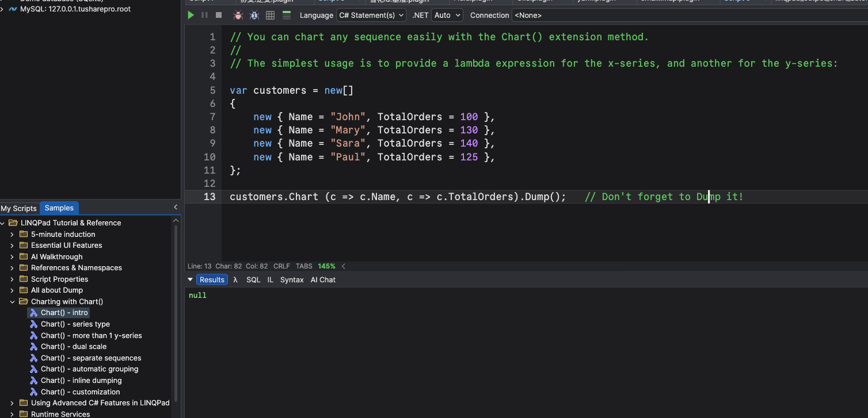Click the stop execution square icon
The height and width of the screenshot is (418, 868).
(219, 15)
